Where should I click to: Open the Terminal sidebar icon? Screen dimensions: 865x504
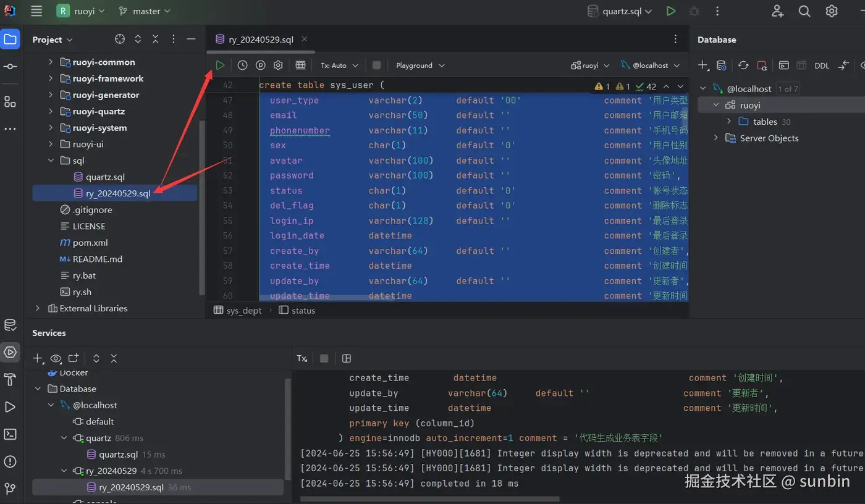point(10,434)
